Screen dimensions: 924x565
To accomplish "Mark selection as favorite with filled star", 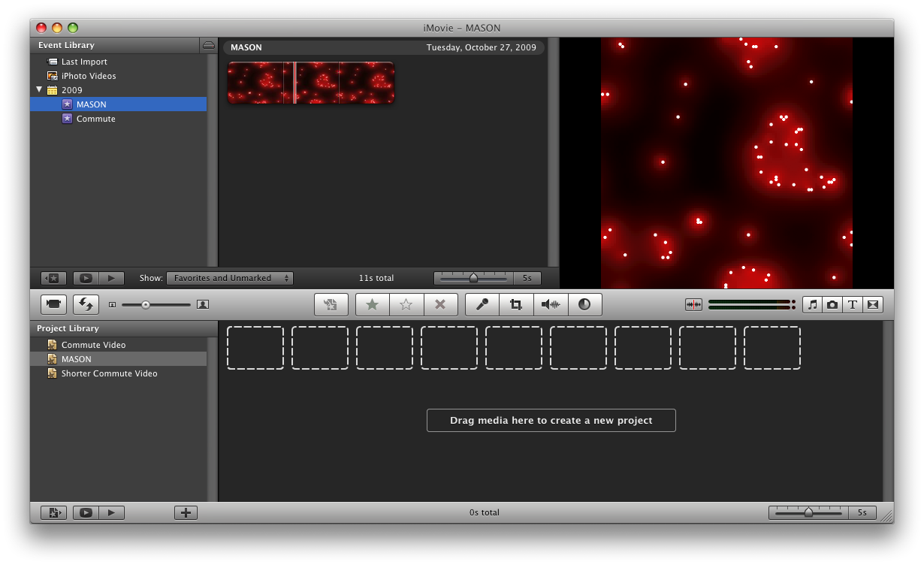I will pyautogui.click(x=372, y=304).
